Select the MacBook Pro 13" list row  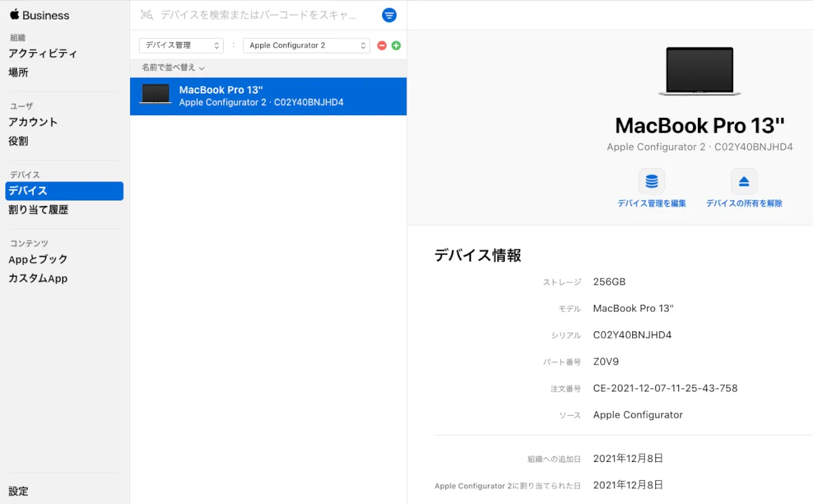click(x=268, y=96)
